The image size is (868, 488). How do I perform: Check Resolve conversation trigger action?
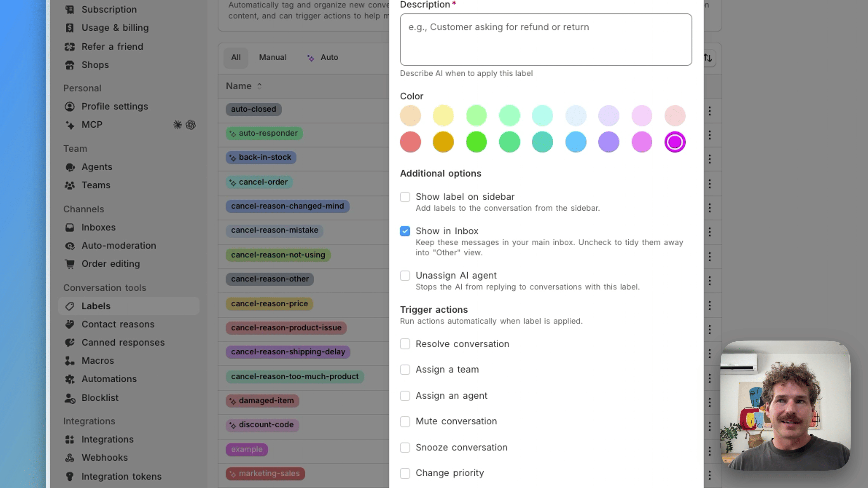[405, 344]
